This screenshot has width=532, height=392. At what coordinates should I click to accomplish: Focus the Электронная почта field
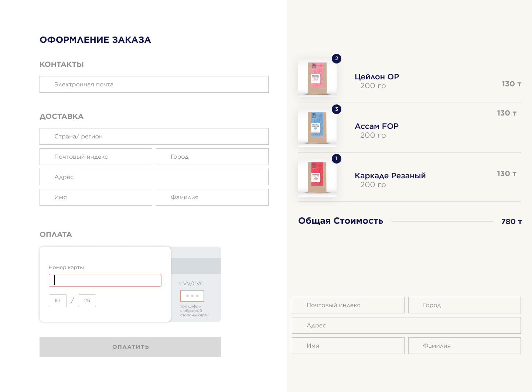point(154,85)
